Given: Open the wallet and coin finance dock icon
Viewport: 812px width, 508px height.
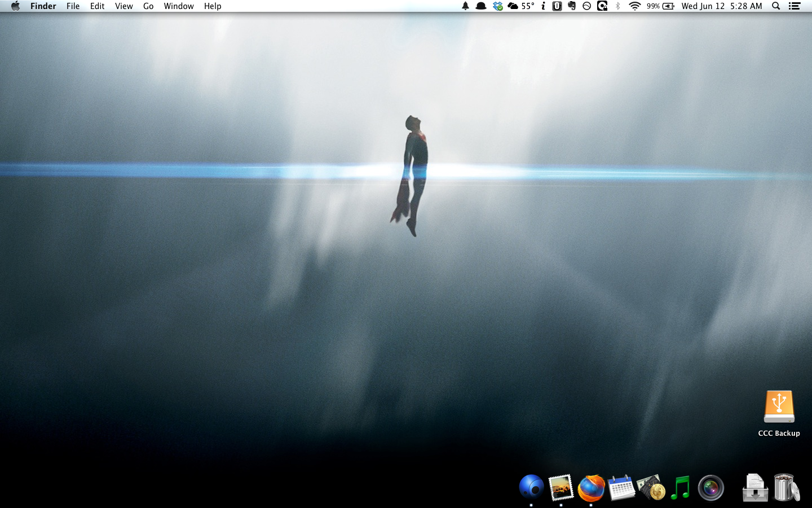Looking at the screenshot, I should pos(651,488).
